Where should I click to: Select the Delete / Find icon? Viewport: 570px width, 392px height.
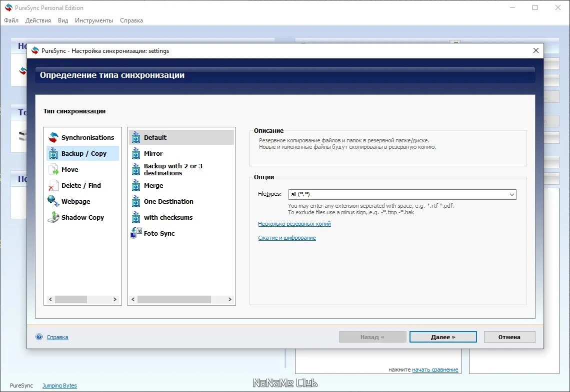tap(53, 185)
